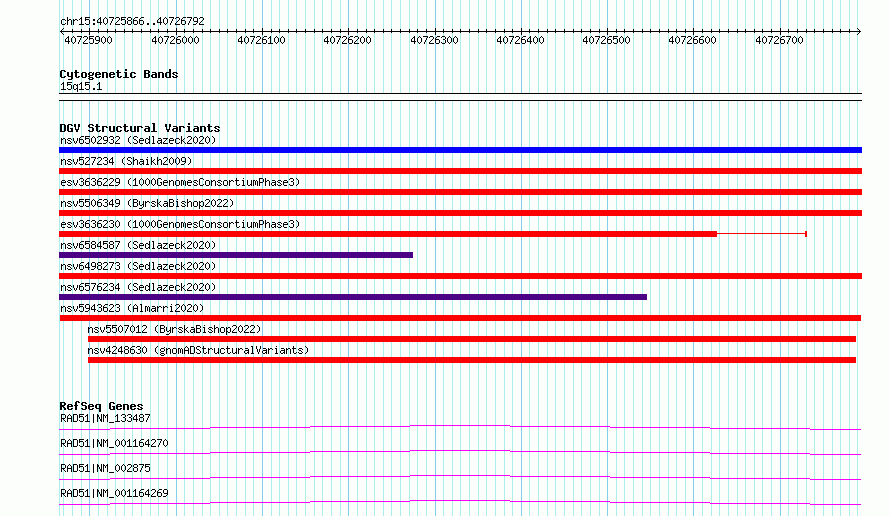Click the red nsv5943623 variant bar

(460, 318)
